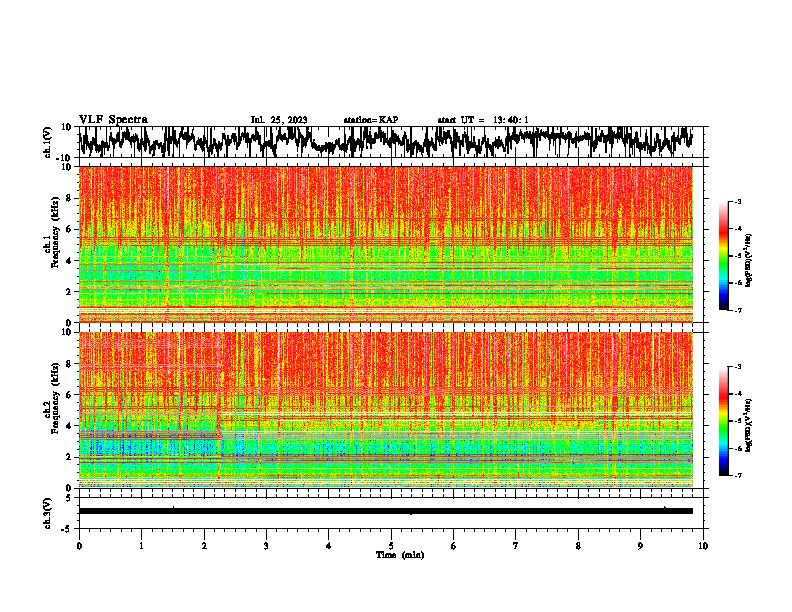Click the ch.1 color scale PSD label
Screen dimensions: 792x612
pyautogui.click(x=748, y=261)
